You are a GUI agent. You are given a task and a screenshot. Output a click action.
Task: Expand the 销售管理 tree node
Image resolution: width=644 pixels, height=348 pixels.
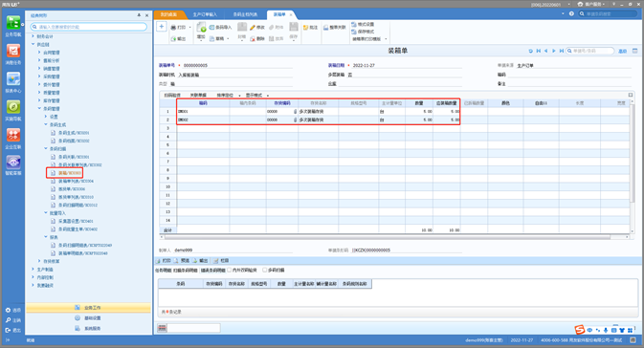click(39, 68)
